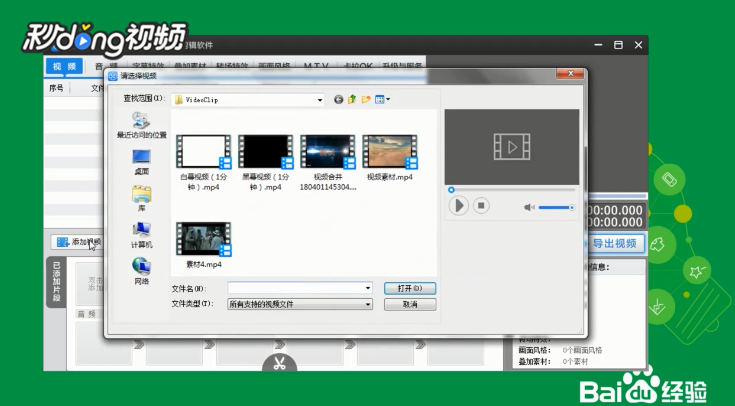Play the preview in the dialog player
The height and width of the screenshot is (406, 735).
tap(458, 206)
